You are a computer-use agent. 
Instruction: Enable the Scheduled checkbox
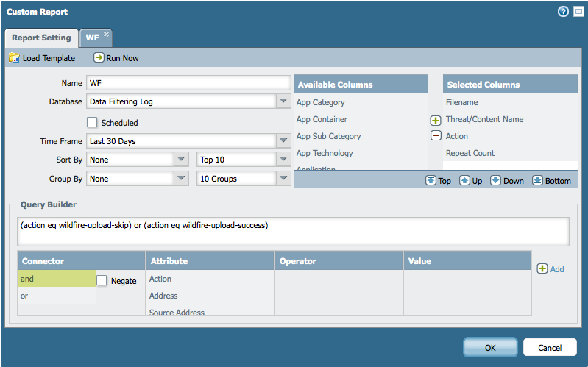click(x=92, y=122)
